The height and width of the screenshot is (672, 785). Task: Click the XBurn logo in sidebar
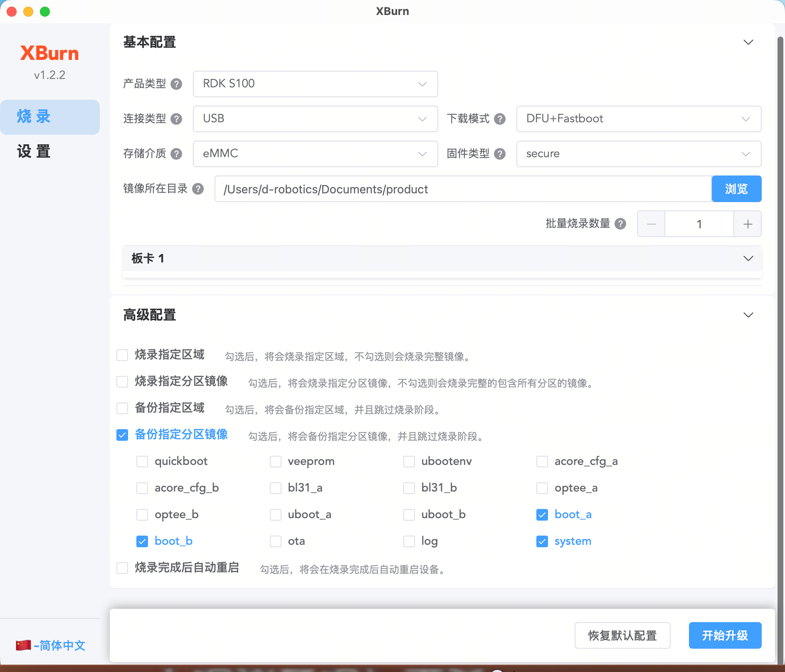tap(49, 53)
